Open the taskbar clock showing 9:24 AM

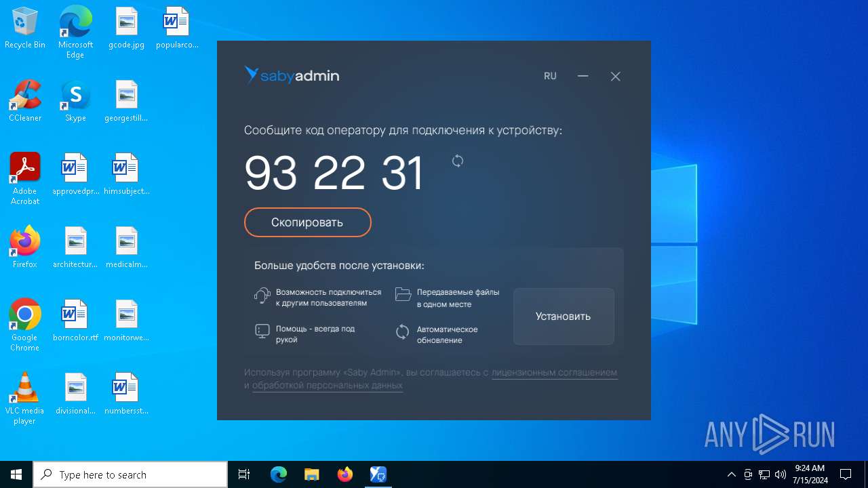(810, 474)
